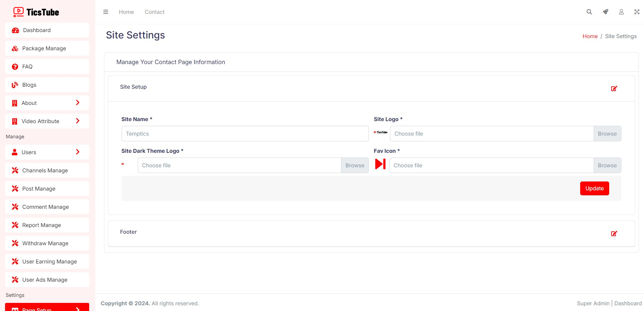This screenshot has width=644, height=311.
Task: Open the search magnifier icon
Action: (589, 12)
